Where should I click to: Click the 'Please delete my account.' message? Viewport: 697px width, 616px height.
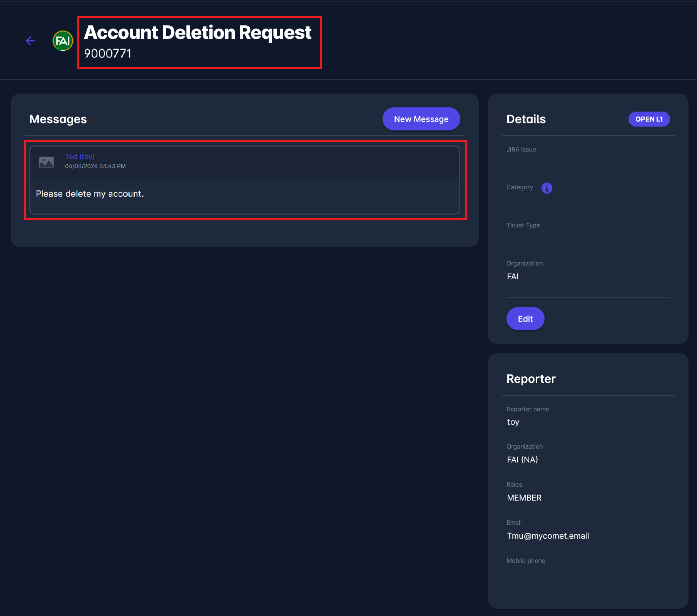pos(90,194)
